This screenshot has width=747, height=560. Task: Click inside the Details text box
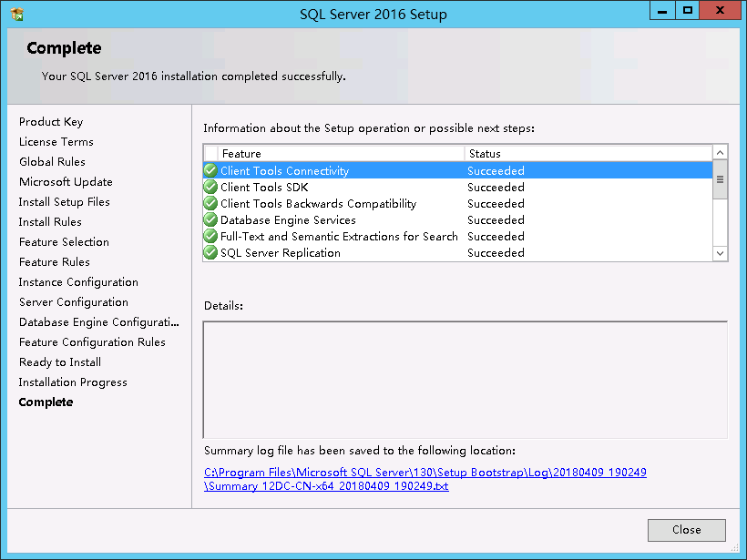click(465, 380)
